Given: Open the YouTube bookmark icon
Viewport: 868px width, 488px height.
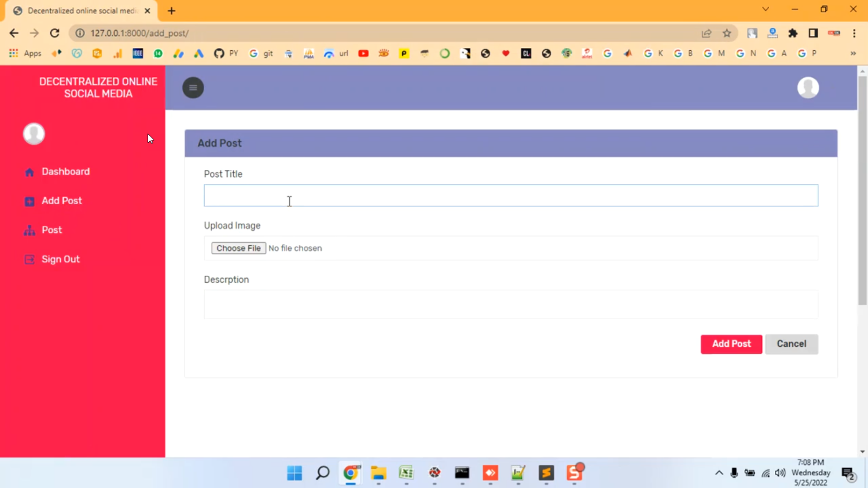Looking at the screenshot, I should point(363,54).
